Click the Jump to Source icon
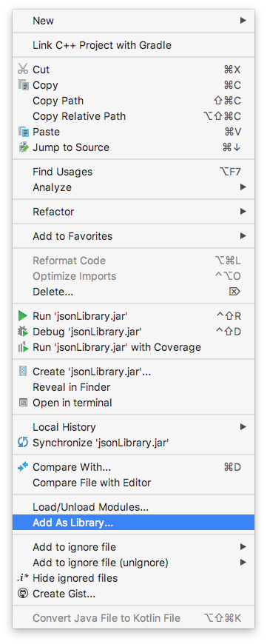 coord(24,147)
